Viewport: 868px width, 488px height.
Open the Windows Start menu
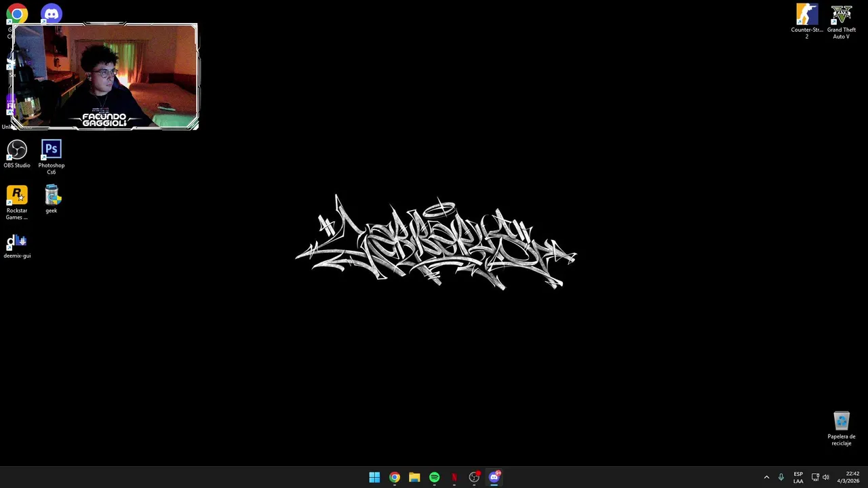[x=374, y=477]
